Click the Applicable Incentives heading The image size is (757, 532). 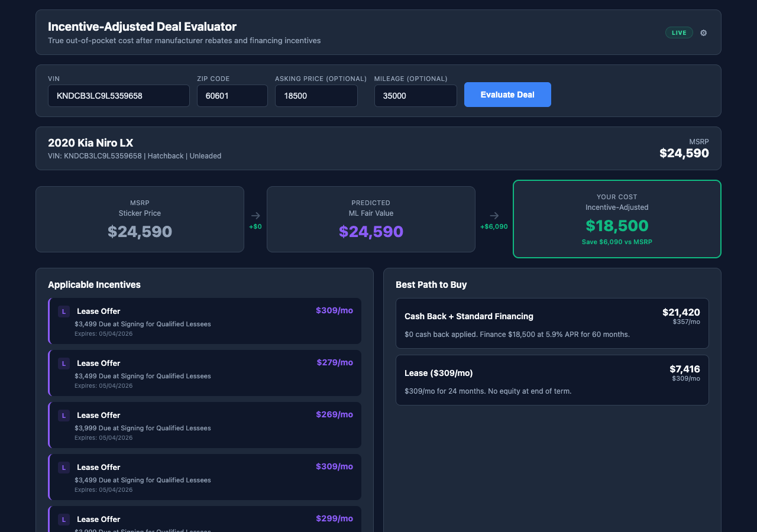point(94,285)
